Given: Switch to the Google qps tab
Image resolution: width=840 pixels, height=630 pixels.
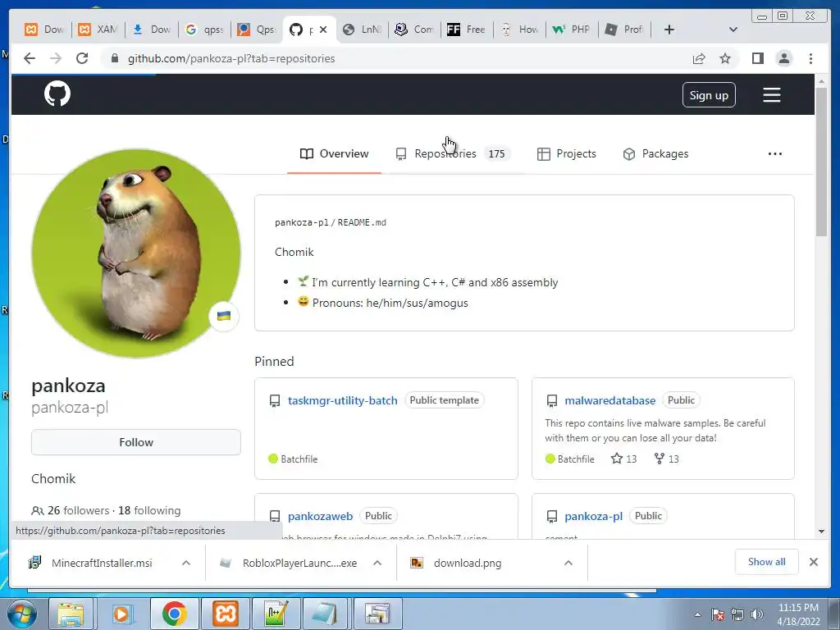Looking at the screenshot, I should point(204,30).
